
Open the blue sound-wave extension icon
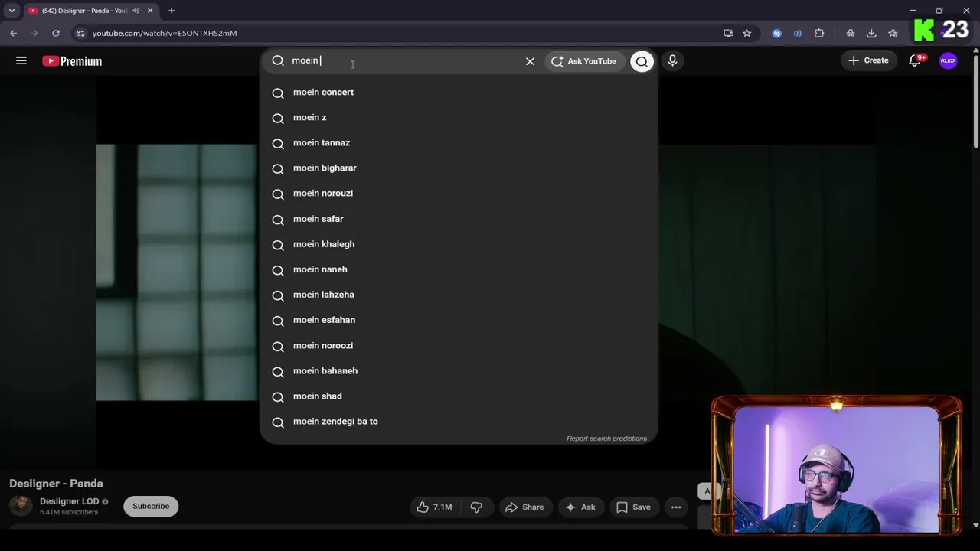[x=798, y=33]
